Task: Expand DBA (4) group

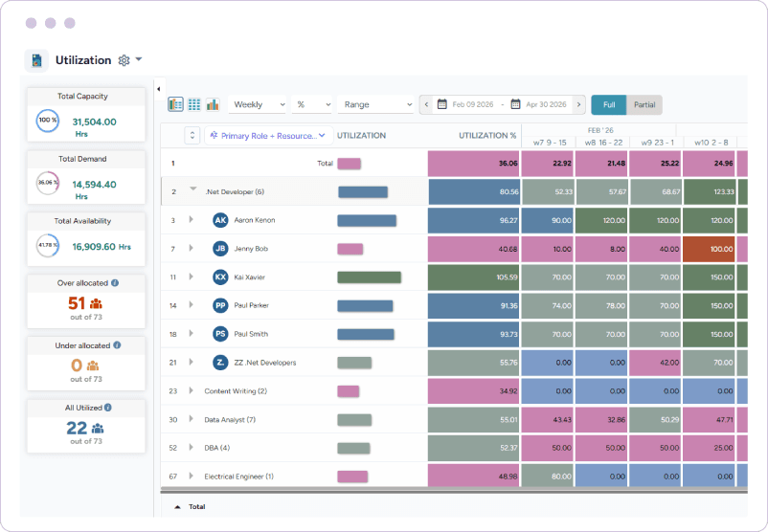Action: (x=191, y=447)
